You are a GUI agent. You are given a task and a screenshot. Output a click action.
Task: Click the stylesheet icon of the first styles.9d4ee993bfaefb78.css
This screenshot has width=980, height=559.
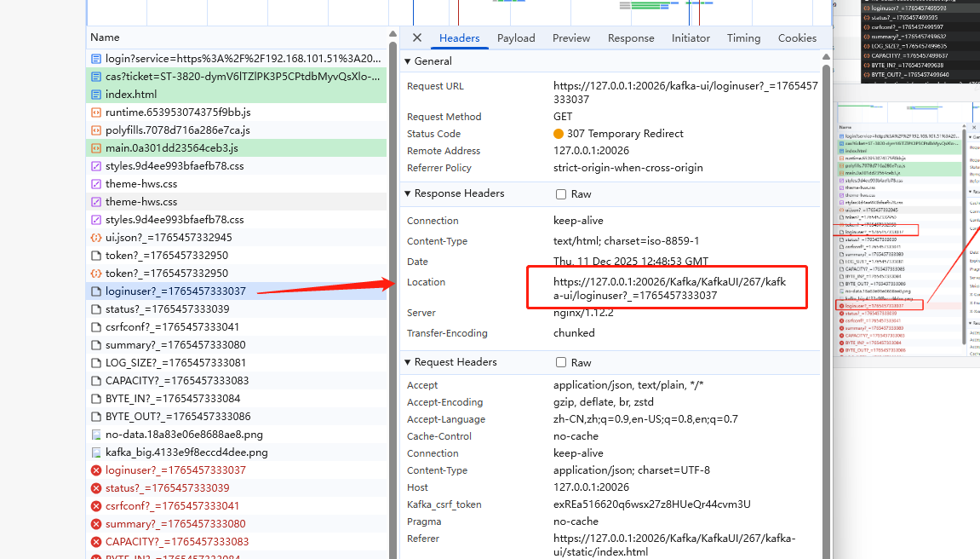[95, 166]
